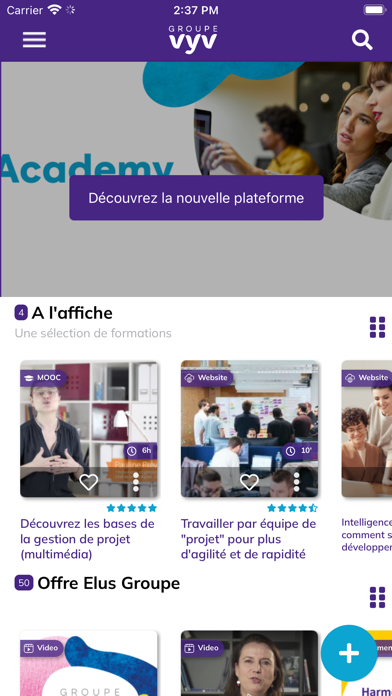
Task: Open the Groupe Video card thumbnail
Action: tap(89, 663)
